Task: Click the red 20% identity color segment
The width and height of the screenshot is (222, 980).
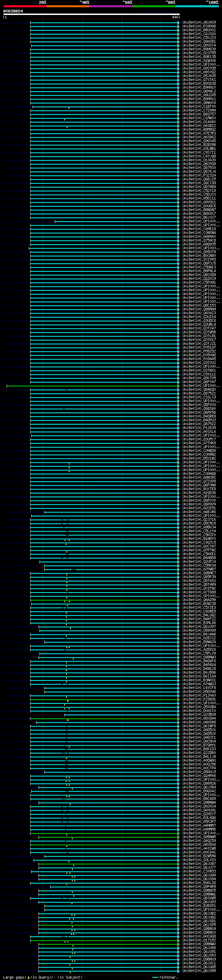Action: [x=25, y=6]
